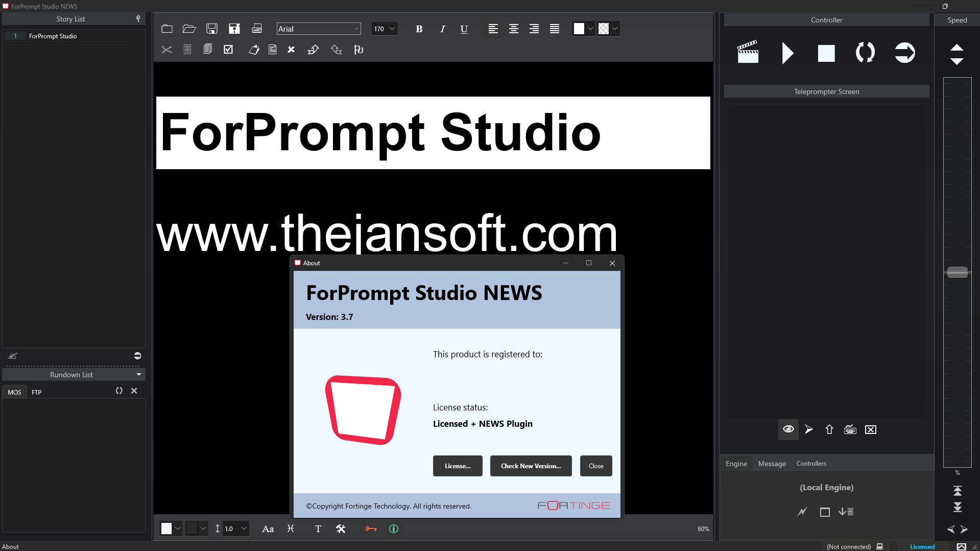Screen dimensions: 980x551
Task: Click the Speed up/down arrows stepper
Action: click(x=957, y=54)
